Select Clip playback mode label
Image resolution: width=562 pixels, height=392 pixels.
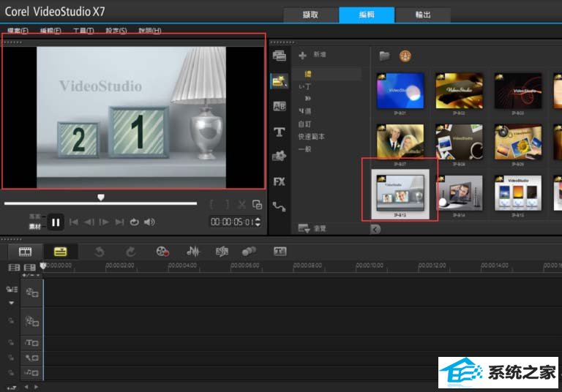point(35,227)
